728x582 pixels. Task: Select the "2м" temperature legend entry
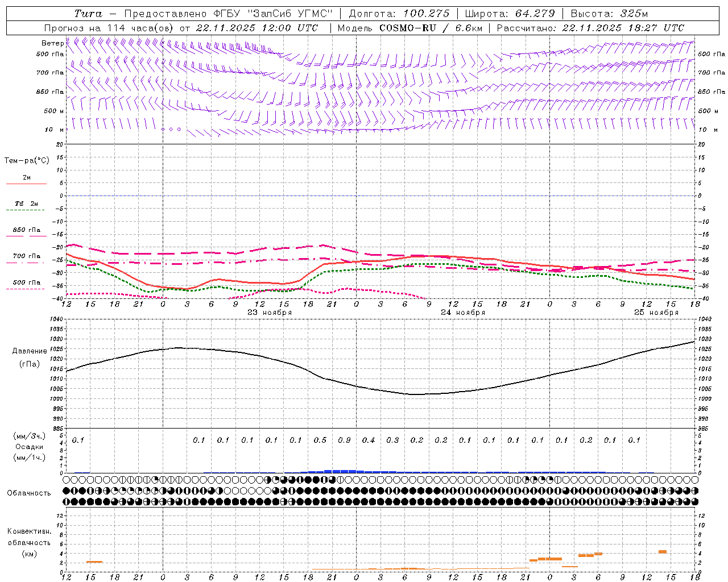pos(27,180)
